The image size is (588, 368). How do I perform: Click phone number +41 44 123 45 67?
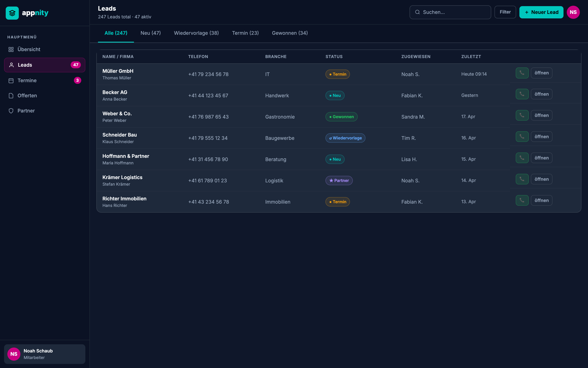(208, 96)
